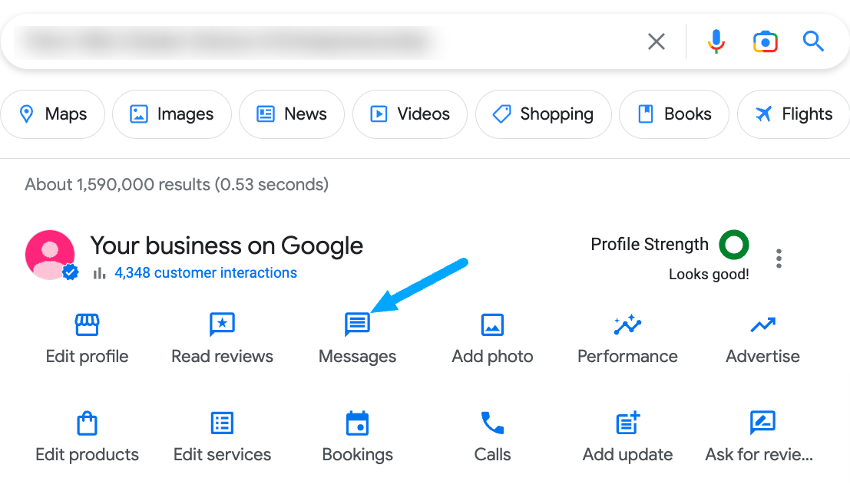This screenshot has width=850, height=504.
Task: Start voice search with microphone
Action: click(716, 41)
